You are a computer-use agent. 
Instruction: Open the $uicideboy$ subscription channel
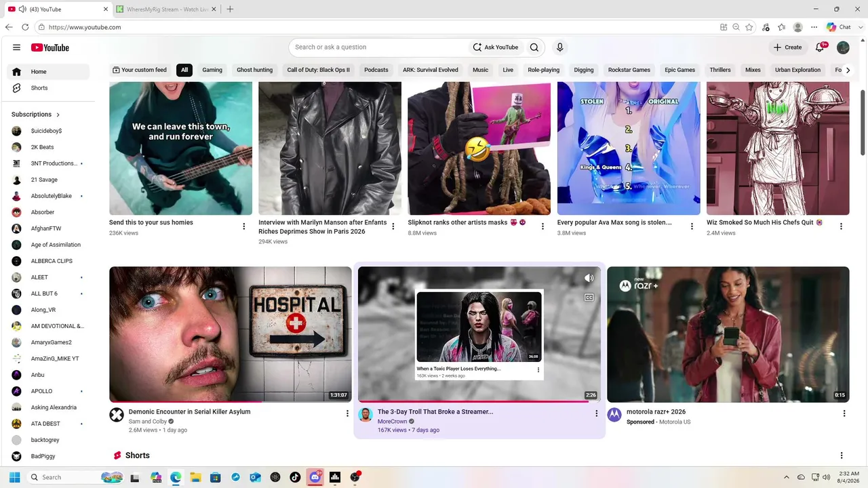[48, 131]
